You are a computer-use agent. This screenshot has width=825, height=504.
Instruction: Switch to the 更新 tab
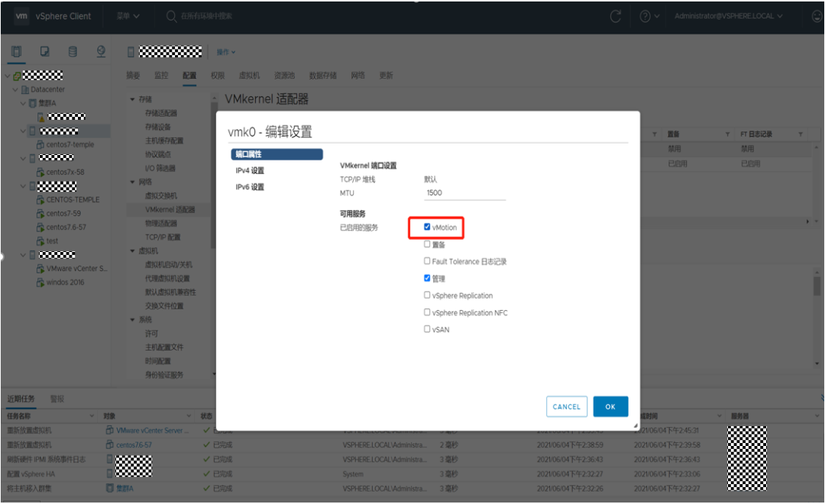pyautogui.click(x=387, y=76)
